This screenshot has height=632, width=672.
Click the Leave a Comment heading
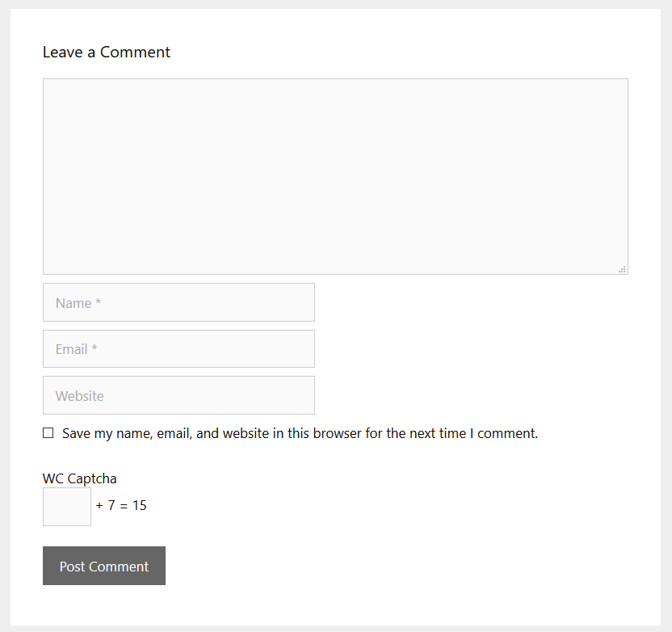(x=107, y=53)
